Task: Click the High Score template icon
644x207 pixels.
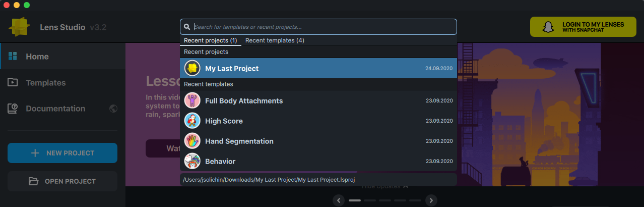Action: point(192,121)
